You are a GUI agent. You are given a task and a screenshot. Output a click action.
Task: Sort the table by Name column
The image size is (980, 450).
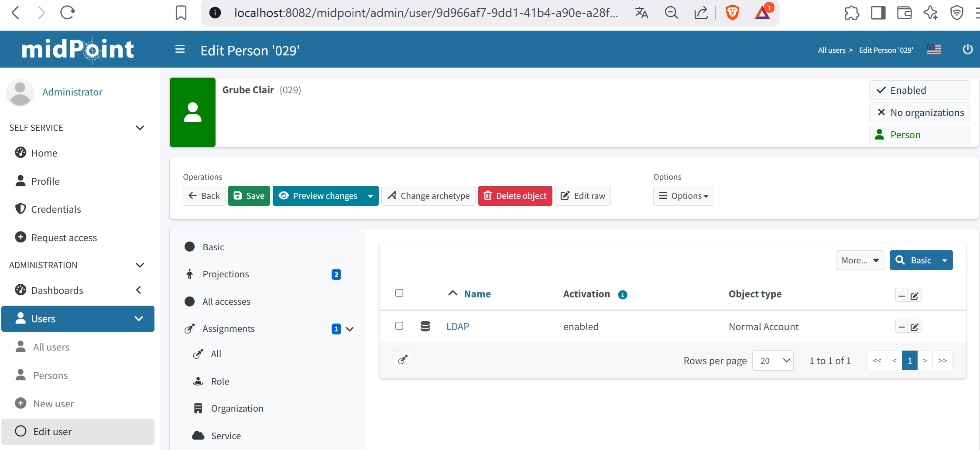click(x=477, y=294)
